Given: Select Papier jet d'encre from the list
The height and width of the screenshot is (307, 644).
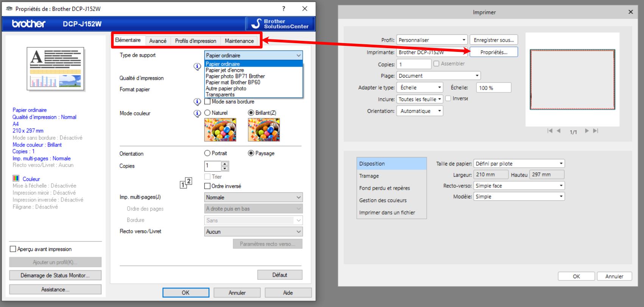Looking at the screenshot, I should [254, 70].
